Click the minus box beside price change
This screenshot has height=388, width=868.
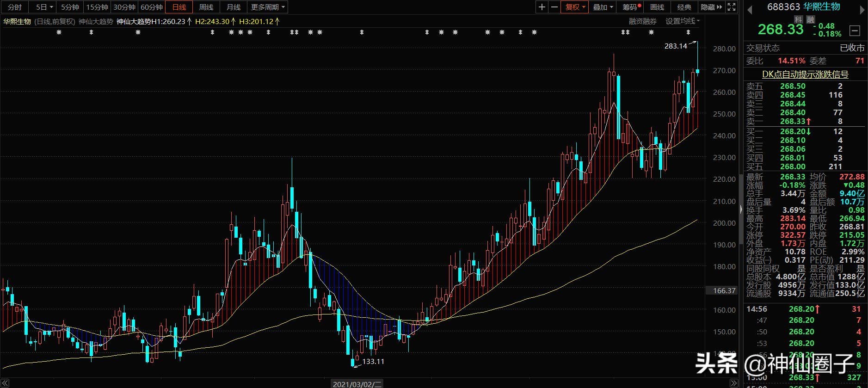tap(855, 31)
